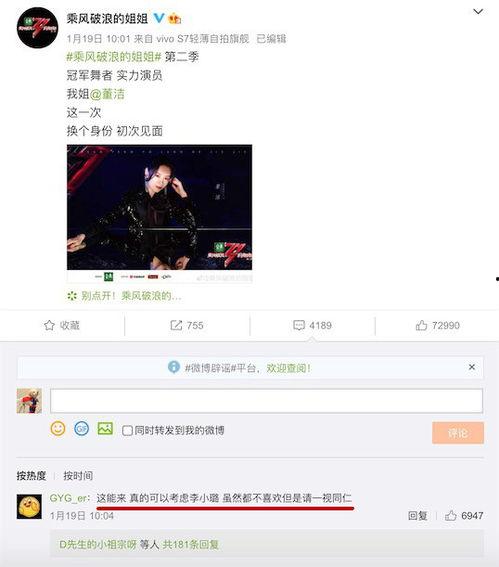Image resolution: width=499 pixels, height=567 pixels.
Task: Close the 微博辟谣 notice banner
Action: tap(472, 367)
